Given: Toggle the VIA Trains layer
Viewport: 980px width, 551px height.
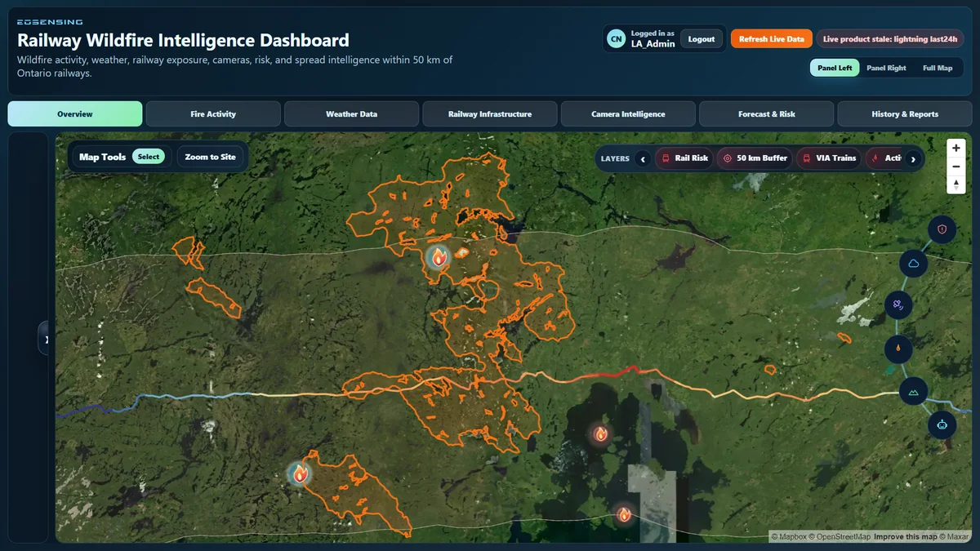Looking at the screenshot, I should (x=829, y=158).
